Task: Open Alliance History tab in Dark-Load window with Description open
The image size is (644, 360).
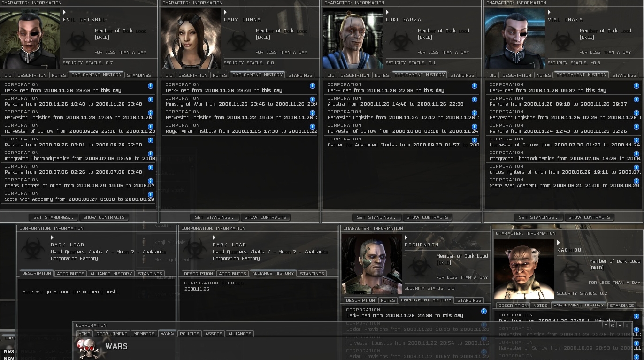Action: (x=111, y=274)
